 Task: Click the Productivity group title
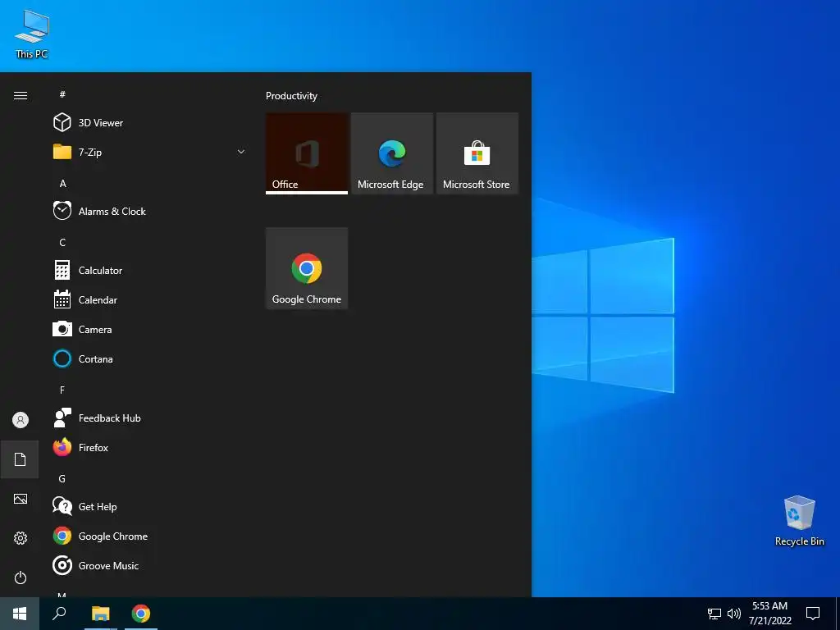click(x=291, y=96)
